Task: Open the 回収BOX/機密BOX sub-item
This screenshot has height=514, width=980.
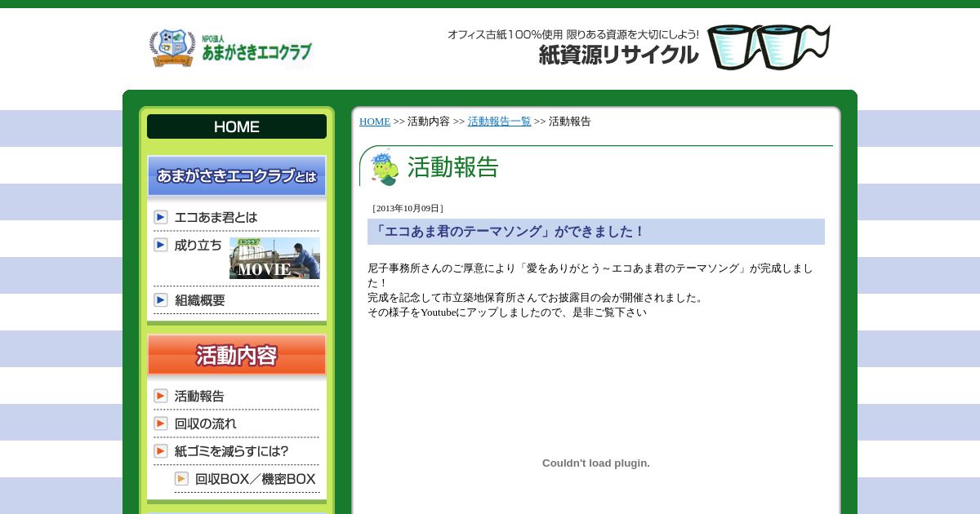Action: tap(256, 479)
